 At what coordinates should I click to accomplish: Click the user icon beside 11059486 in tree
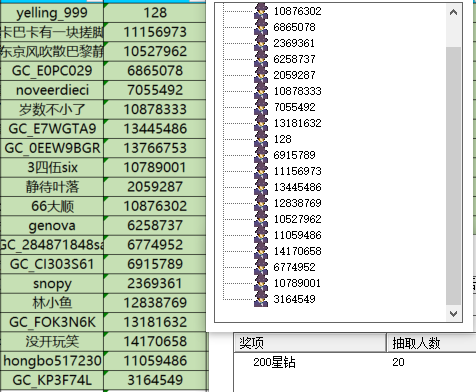click(x=261, y=235)
